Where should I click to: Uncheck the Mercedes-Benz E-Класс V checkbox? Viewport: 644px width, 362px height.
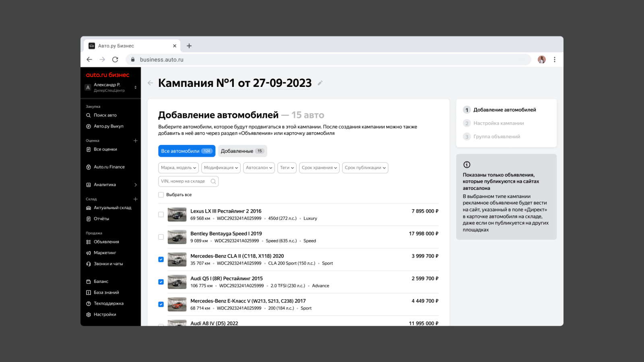[161, 304]
